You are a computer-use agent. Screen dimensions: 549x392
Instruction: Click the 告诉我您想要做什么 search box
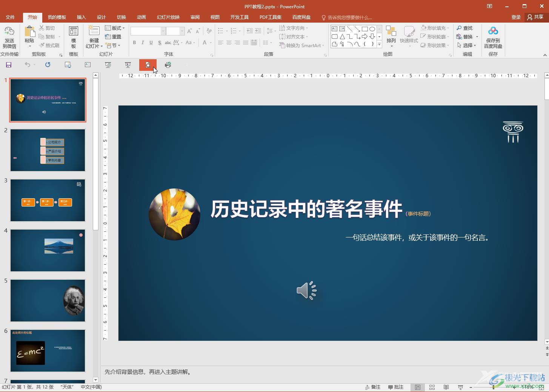pyautogui.click(x=347, y=17)
